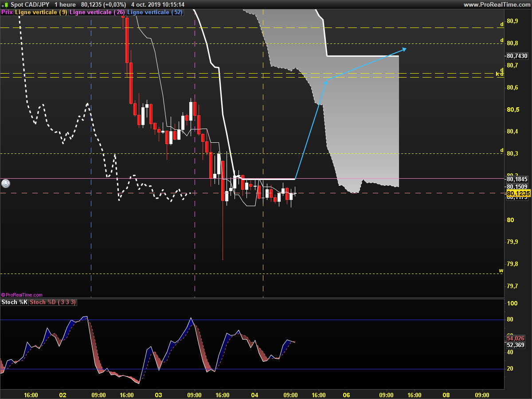Open the Ligne verticale (52) indicator label
The width and height of the screenshot is (532, 399).
tap(155, 12)
